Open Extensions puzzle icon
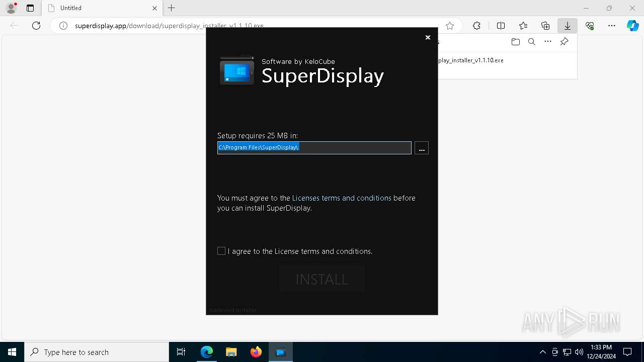The height and width of the screenshot is (362, 644). [x=476, y=26]
